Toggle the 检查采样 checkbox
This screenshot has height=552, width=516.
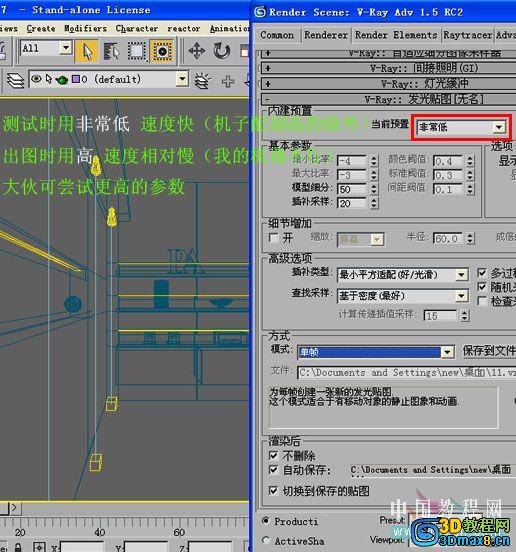[482, 301]
